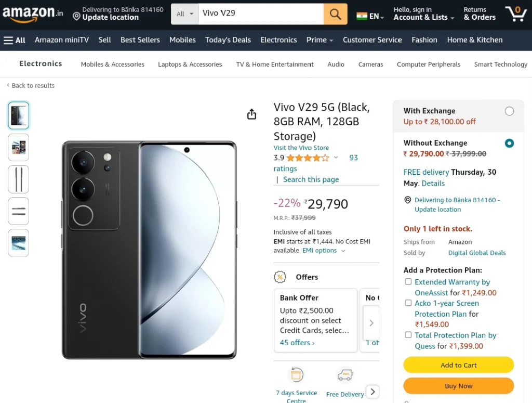The height and width of the screenshot is (403, 532).
Task: Click the orange search magnifier button
Action: coord(335,14)
